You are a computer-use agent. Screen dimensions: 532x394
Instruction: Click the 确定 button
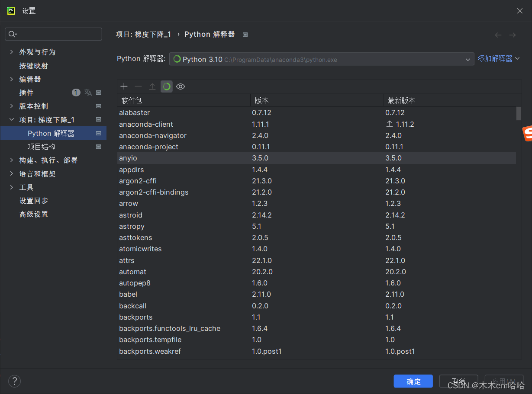tap(413, 381)
